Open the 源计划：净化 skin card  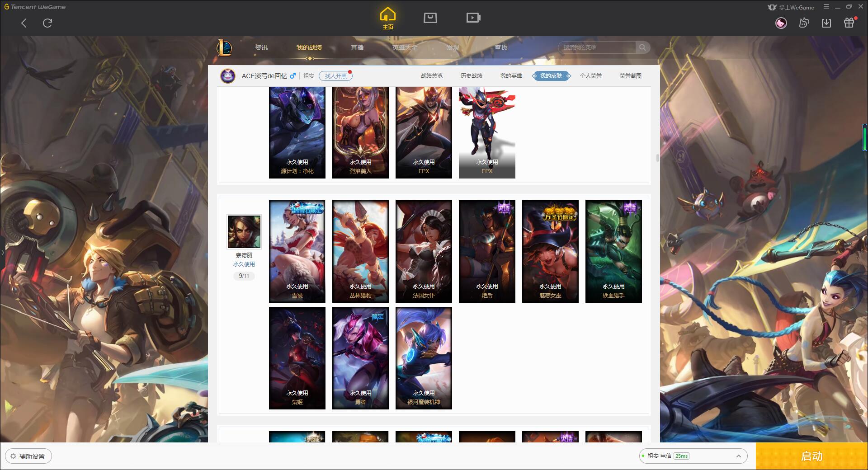(297, 133)
